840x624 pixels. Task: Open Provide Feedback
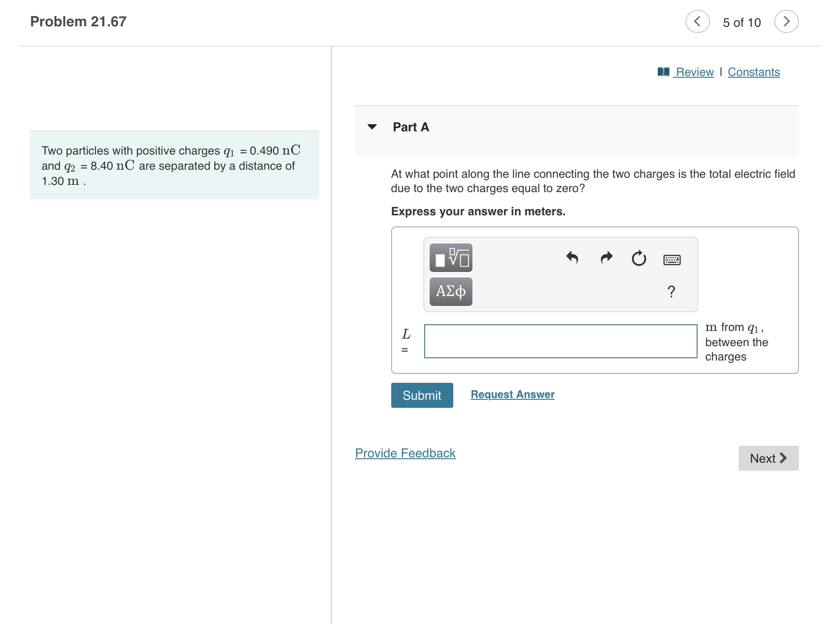(x=405, y=453)
